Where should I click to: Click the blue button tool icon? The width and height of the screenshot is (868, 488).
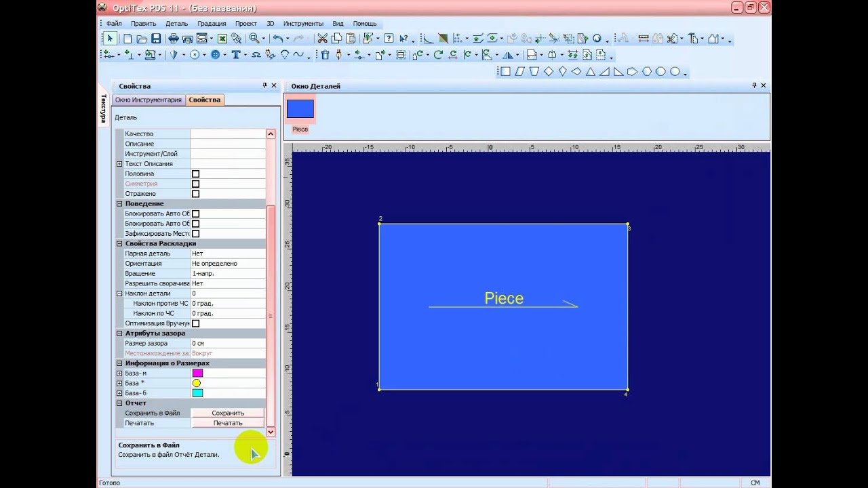point(215,55)
